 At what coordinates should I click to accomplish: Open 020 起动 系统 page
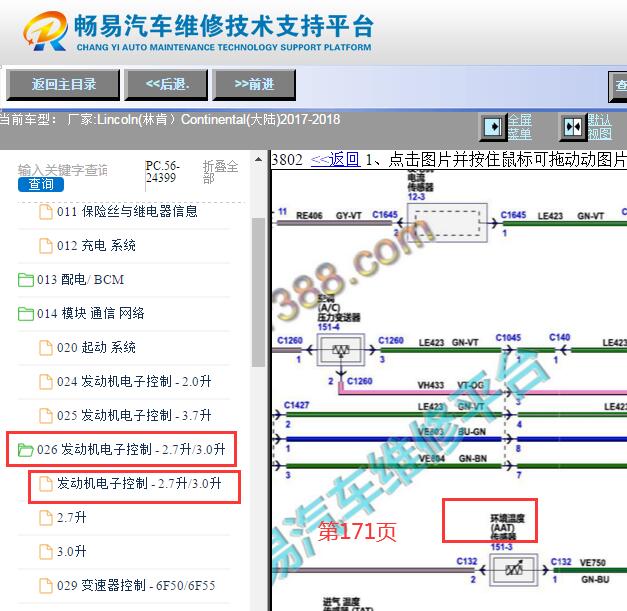tap(96, 347)
